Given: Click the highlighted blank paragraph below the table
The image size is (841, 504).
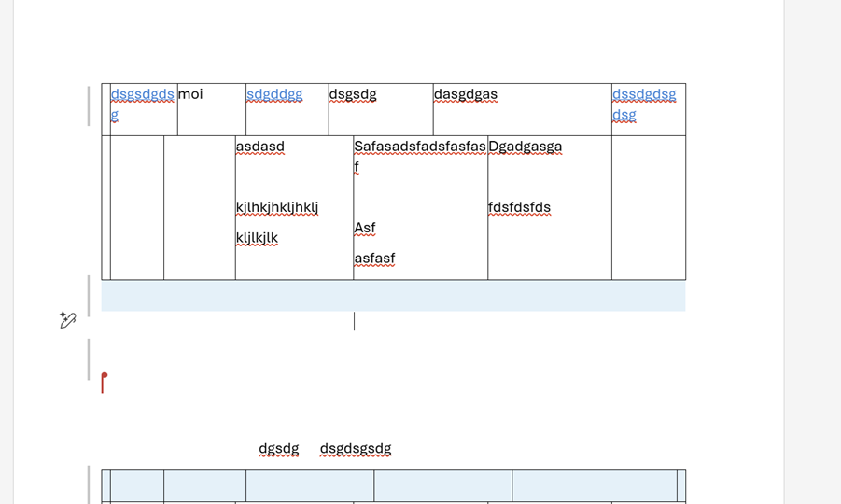Looking at the screenshot, I should [x=393, y=296].
